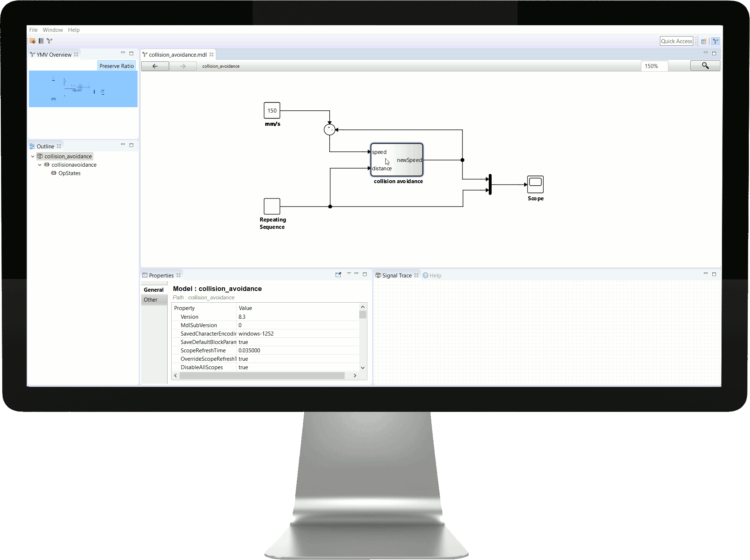Viewport: 750px width, 560px height.
Task: Select the library icon in the main toolbar
Action: 41,41
